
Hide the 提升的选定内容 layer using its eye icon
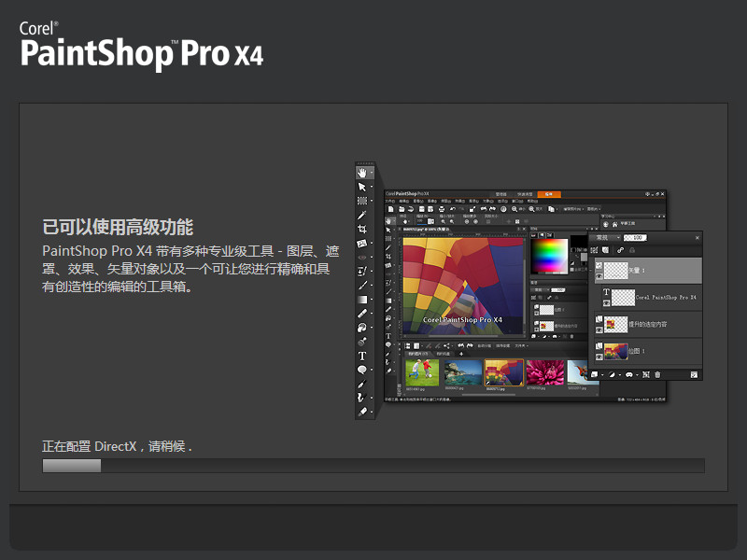(599, 329)
